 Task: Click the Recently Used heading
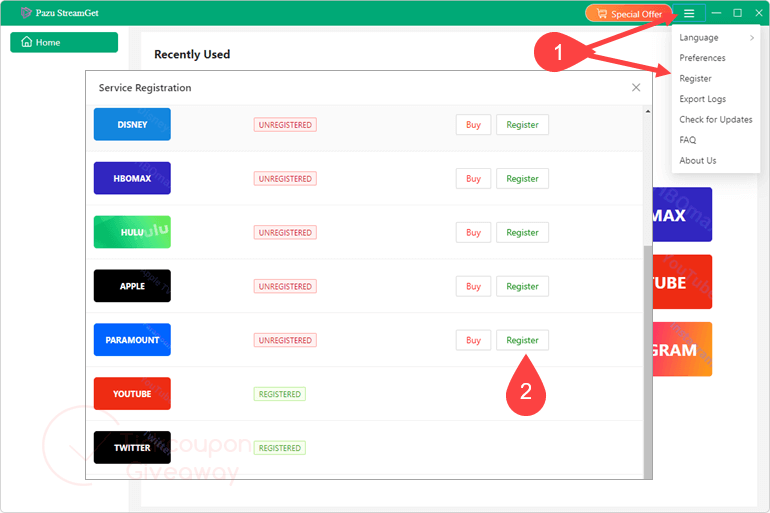[192, 54]
